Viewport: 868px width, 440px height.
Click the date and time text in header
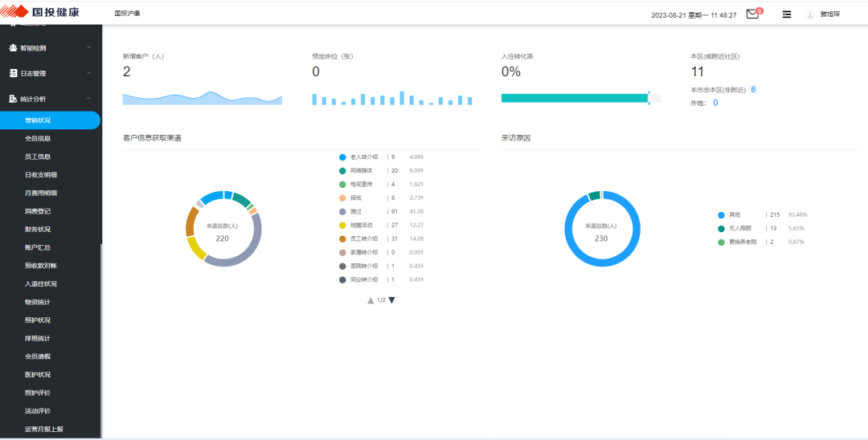point(694,15)
